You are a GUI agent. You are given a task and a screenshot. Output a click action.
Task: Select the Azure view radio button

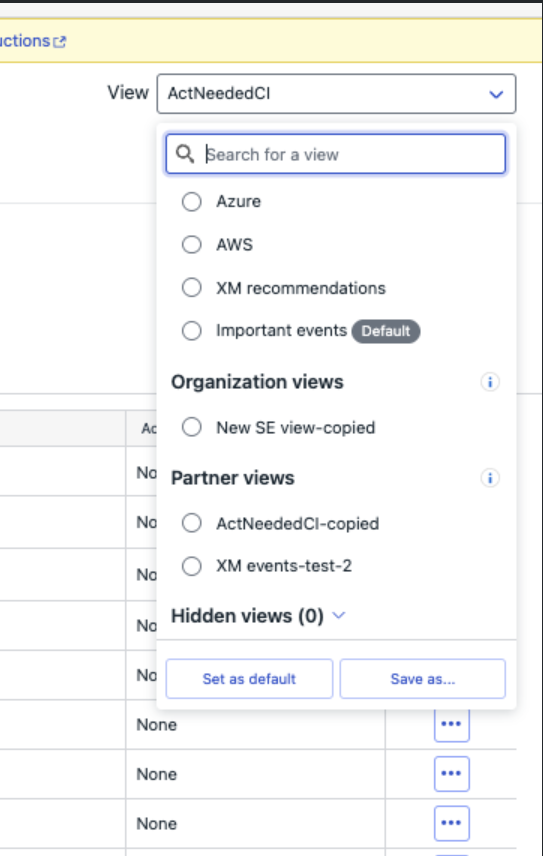192,201
